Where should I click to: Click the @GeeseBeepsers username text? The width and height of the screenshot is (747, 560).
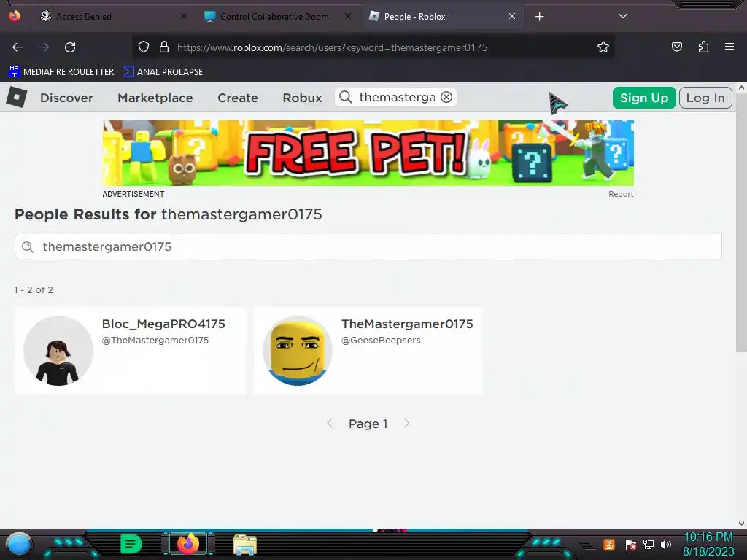click(x=381, y=341)
